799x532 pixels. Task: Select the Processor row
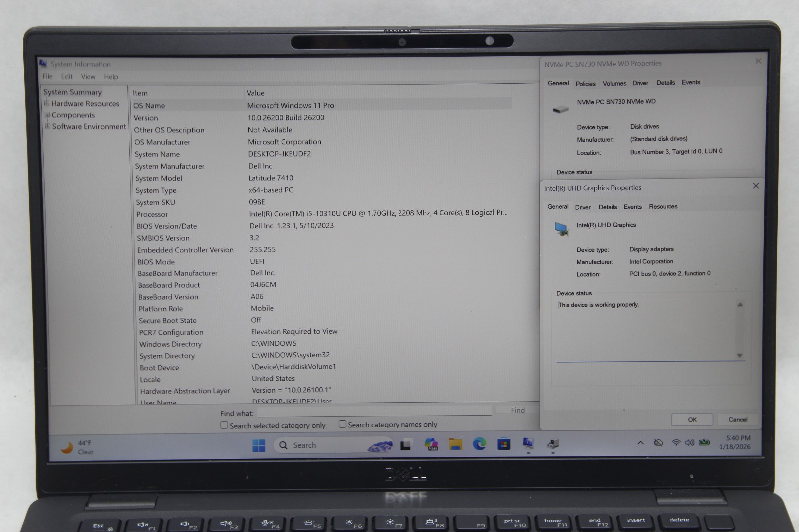(x=322, y=214)
